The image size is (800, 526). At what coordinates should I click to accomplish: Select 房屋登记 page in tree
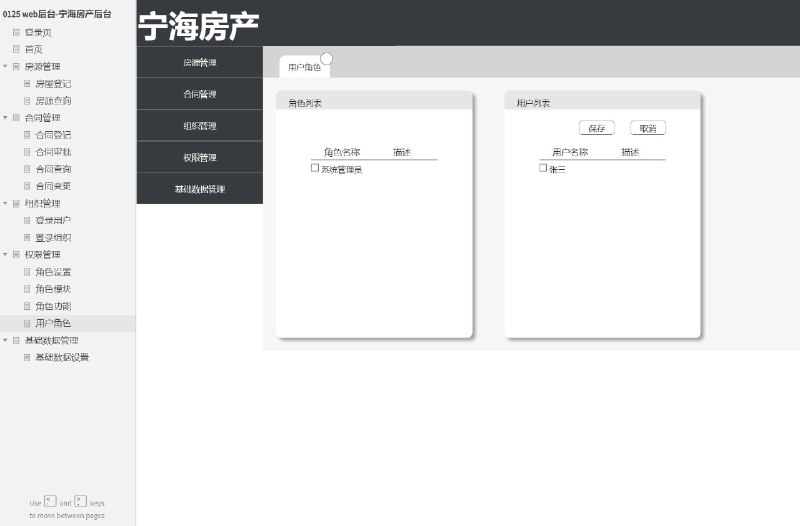[x=53, y=84]
